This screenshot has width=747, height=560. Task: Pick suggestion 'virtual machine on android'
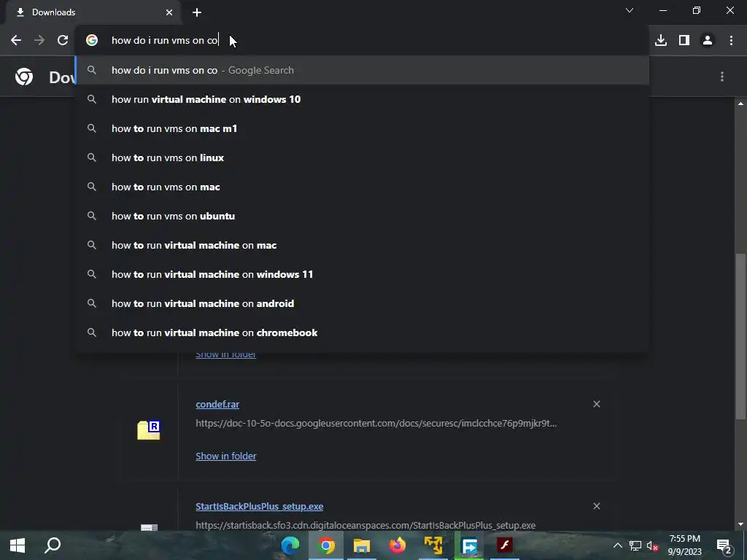point(362,303)
